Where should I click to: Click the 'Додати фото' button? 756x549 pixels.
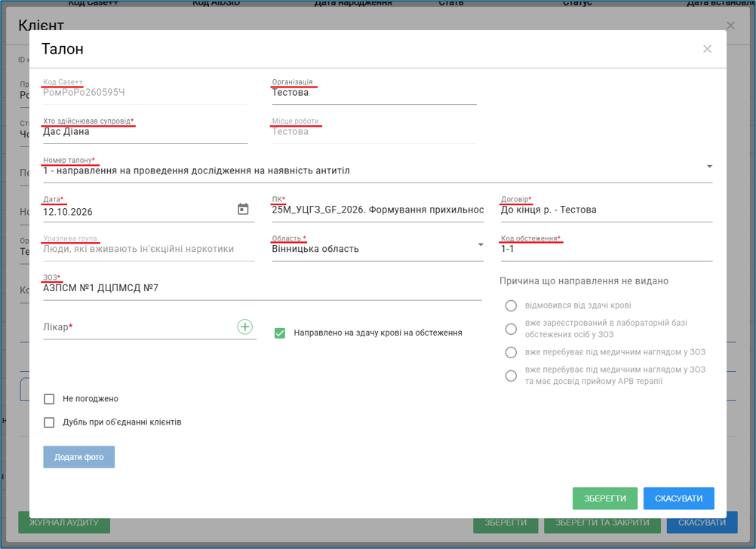click(79, 457)
